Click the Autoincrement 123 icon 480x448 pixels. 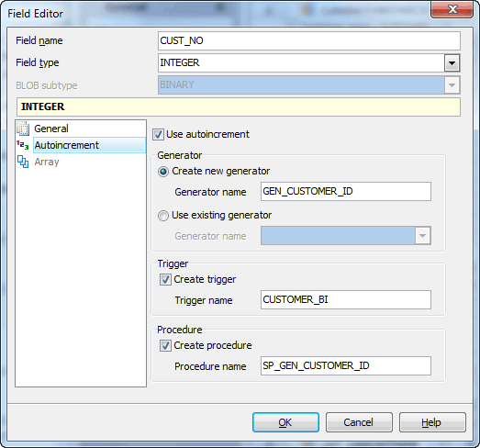(x=23, y=145)
